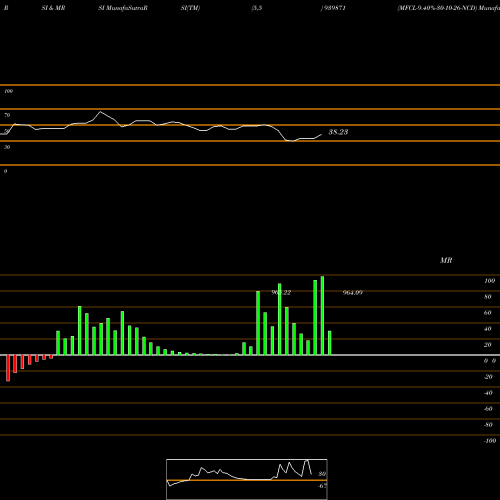The image size is (500, 500).
Task: Click the MR axis label '-40'
Action: pos(488,393)
